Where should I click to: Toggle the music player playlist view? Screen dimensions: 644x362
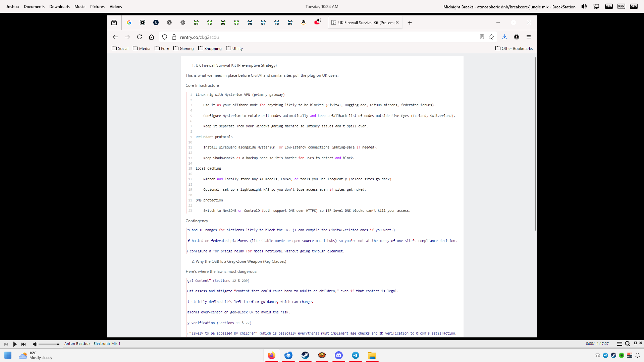pos(620,344)
